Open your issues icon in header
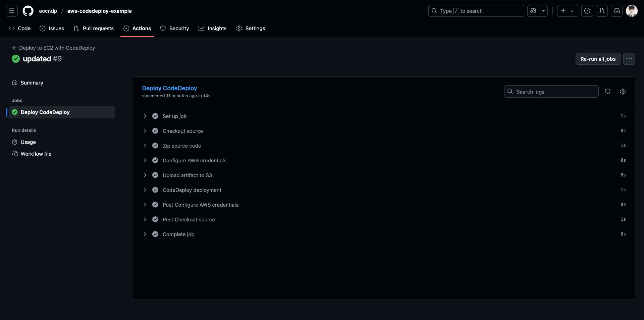 (x=587, y=11)
